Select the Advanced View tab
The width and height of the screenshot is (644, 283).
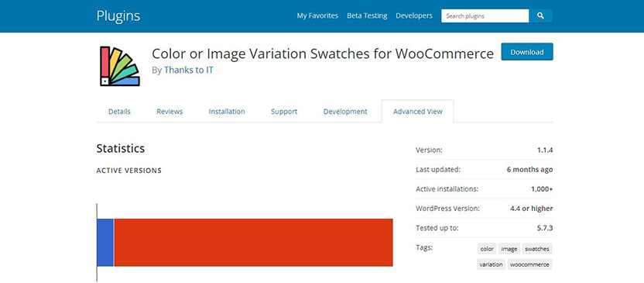[x=418, y=112]
